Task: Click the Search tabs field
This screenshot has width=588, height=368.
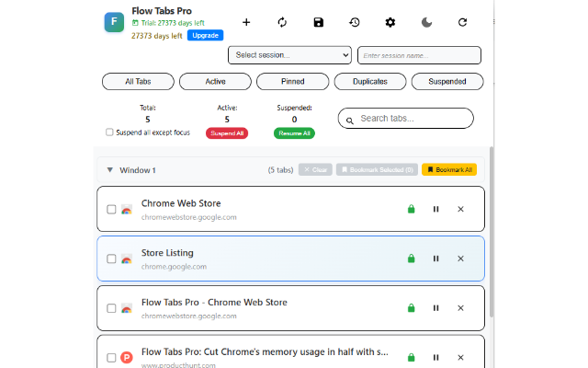Action: [406, 119]
